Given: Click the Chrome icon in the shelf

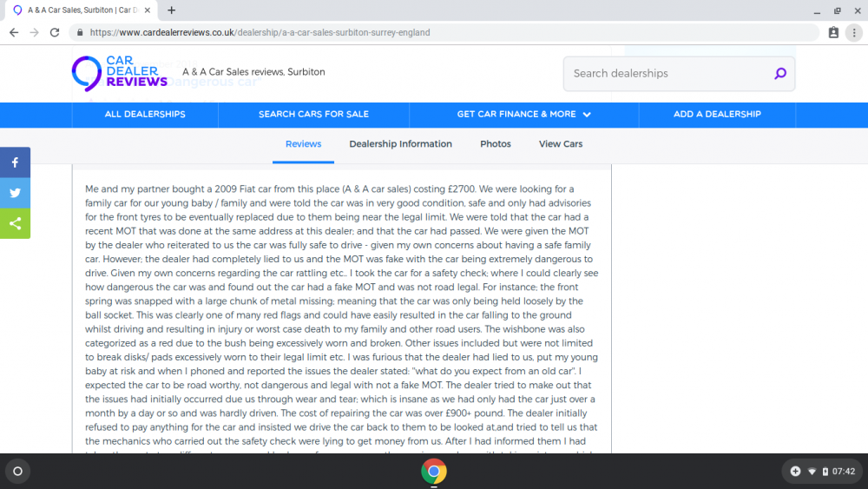Looking at the screenshot, I should pos(433,472).
